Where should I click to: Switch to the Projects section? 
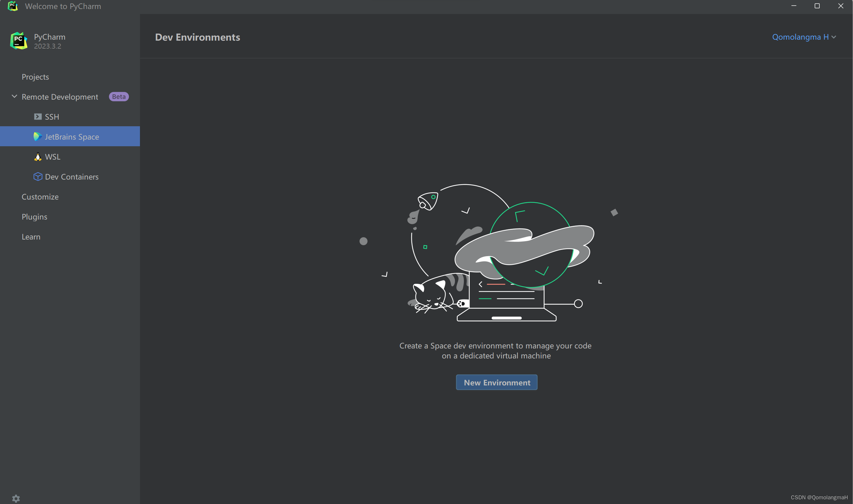click(x=35, y=77)
